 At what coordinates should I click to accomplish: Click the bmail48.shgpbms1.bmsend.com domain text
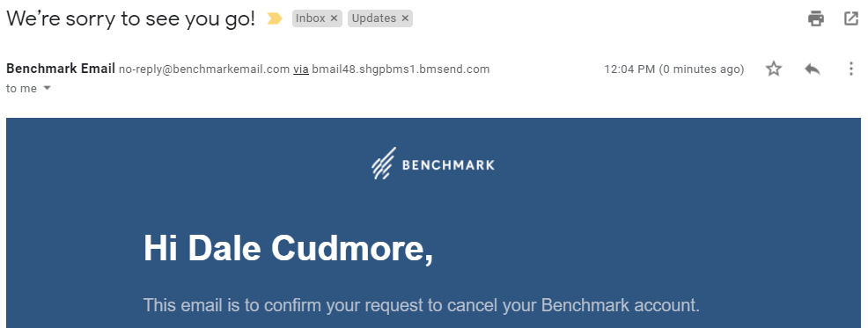click(401, 69)
